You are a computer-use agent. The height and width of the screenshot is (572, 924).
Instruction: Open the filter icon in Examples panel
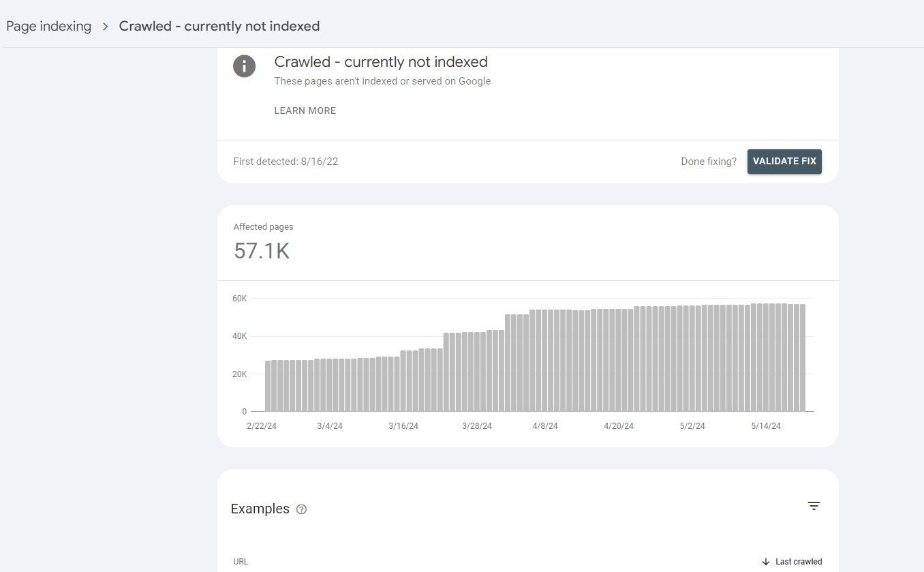(814, 506)
